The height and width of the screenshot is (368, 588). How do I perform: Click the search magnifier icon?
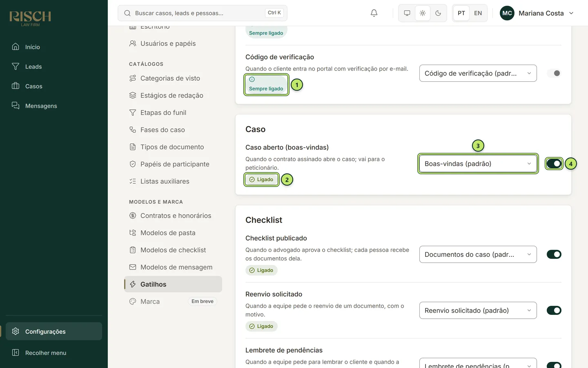click(127, 13)
